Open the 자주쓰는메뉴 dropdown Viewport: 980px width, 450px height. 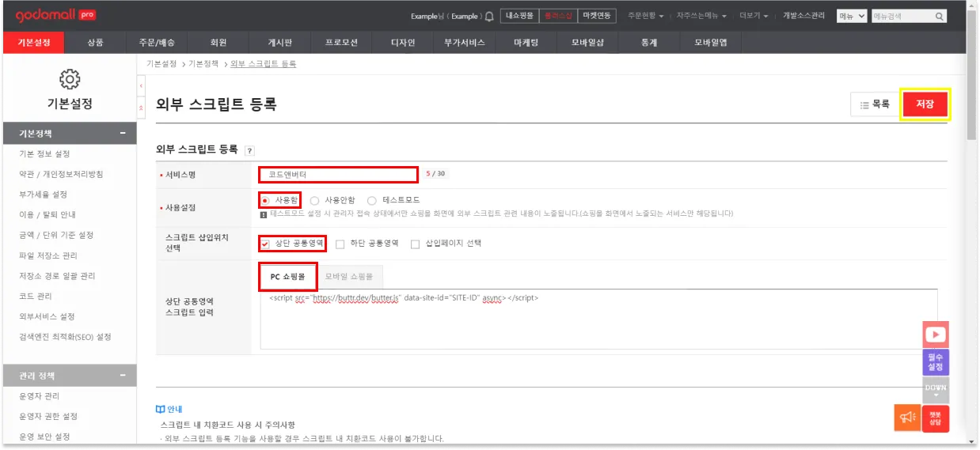point(701,16)
